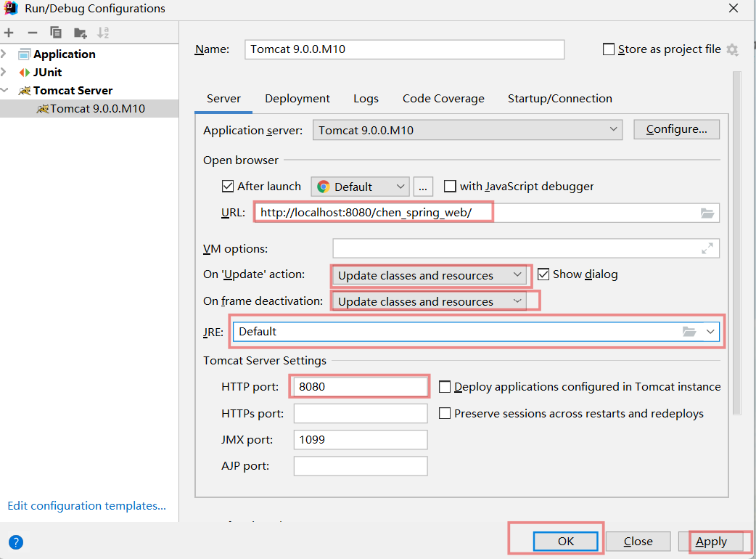Enable Deploy applications configured in Tomcat instance
The image size is (756, 559).
pos(445,387)
